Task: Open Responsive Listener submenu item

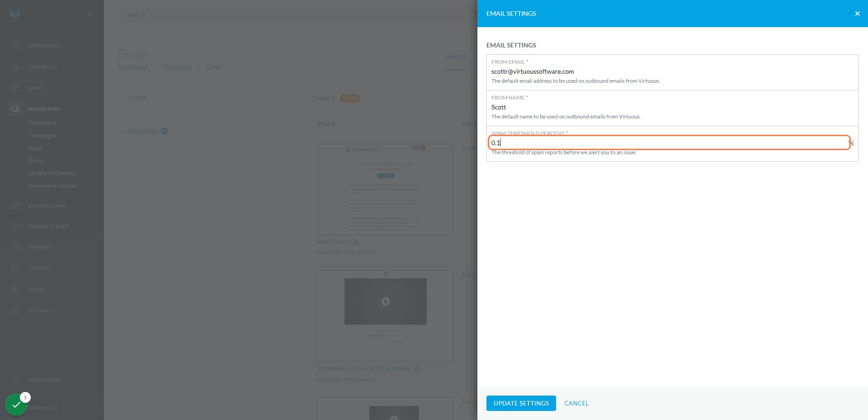Action: (x=53, y=186)
